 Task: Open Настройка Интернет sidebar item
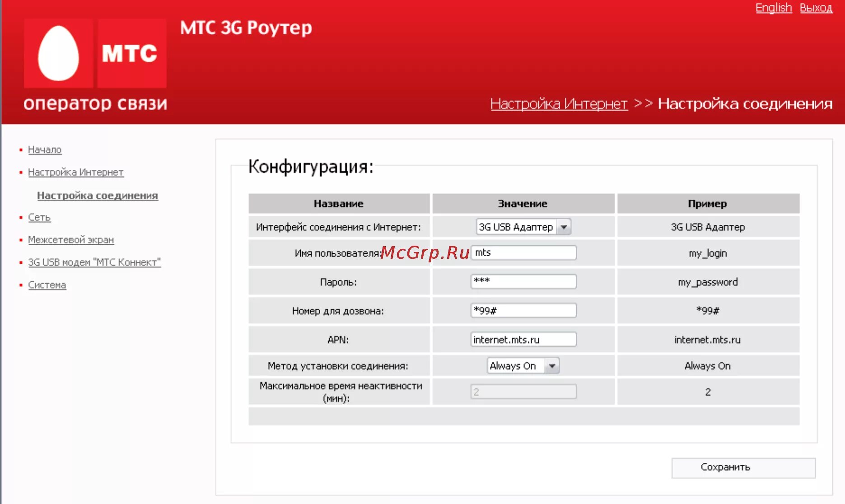(76, 172)
